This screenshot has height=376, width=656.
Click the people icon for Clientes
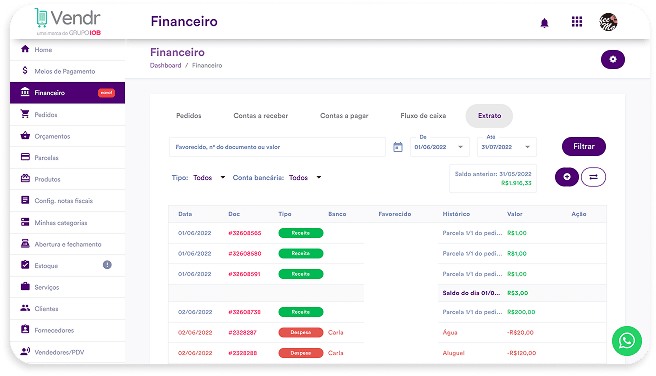click(x=25, y=308)
